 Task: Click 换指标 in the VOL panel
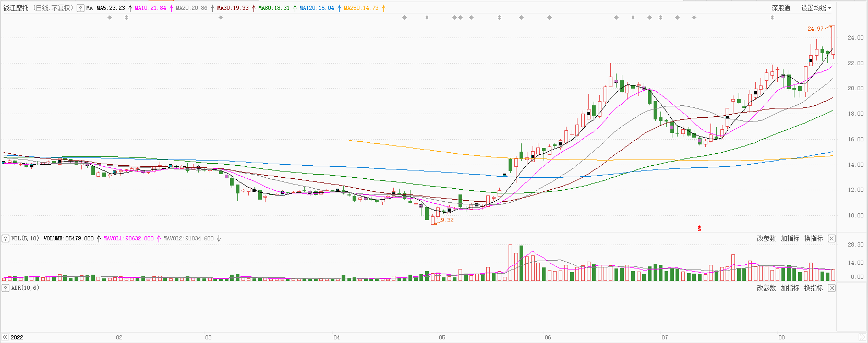pyautogui.click(x=813, y=238)
